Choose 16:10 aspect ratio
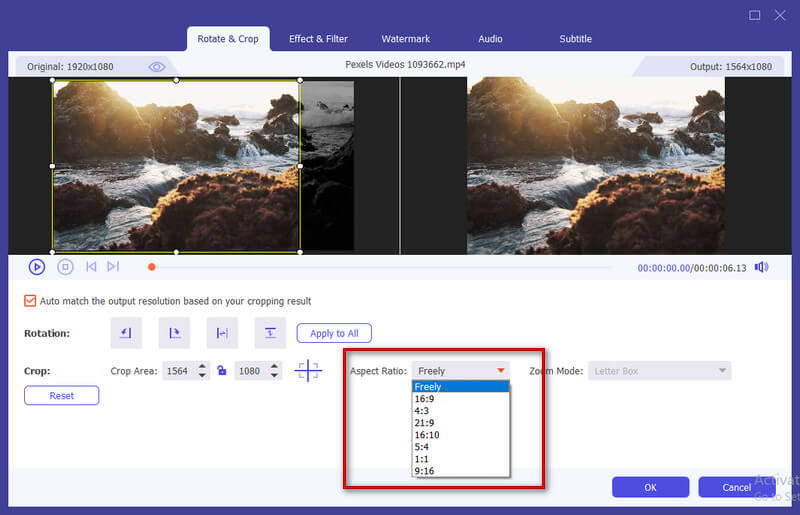Image resolution: width=800 pixels, height=515 pixels. tap(461, 435)
